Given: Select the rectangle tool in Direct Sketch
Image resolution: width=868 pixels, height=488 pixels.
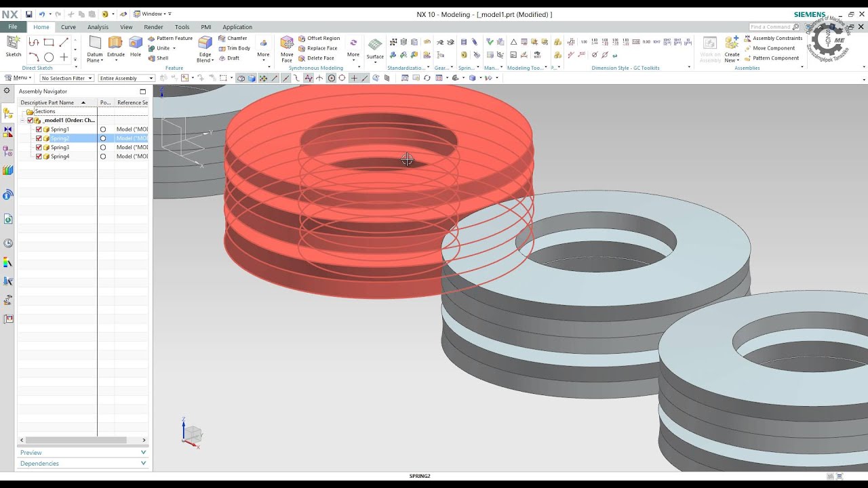Looking at the screenshot, I should point(49,42).
